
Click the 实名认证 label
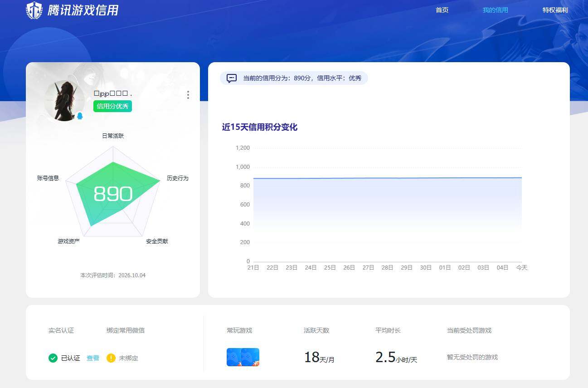click(x=61, y=330)
